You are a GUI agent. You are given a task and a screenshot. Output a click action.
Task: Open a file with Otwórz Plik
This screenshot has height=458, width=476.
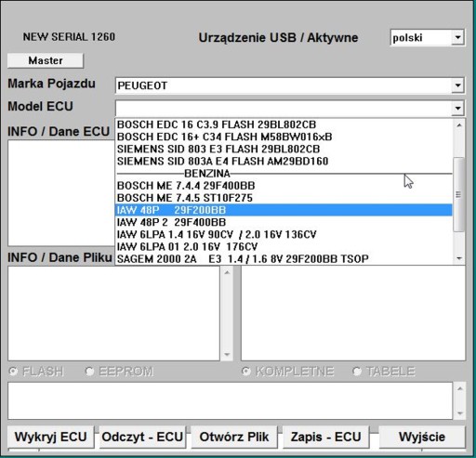pyautogui.click(x=234, y=437)
